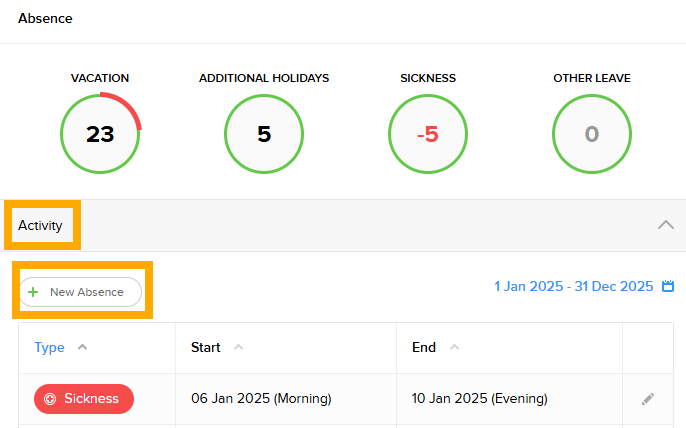
Task: Sort by End date using the arrow
Action: click(454, 348)
